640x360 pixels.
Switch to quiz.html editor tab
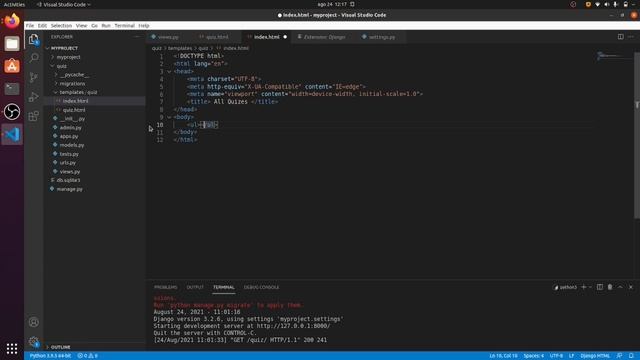(217, 37)
